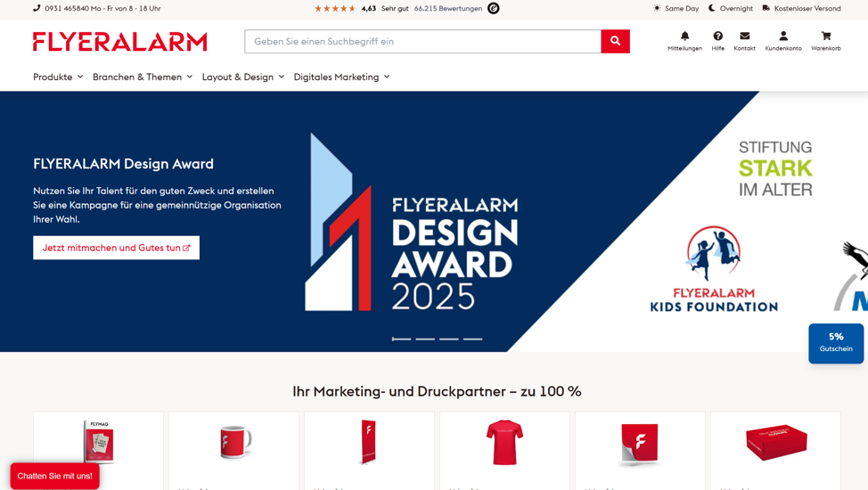Expand Digitales Marketing menu

point(341,77)
